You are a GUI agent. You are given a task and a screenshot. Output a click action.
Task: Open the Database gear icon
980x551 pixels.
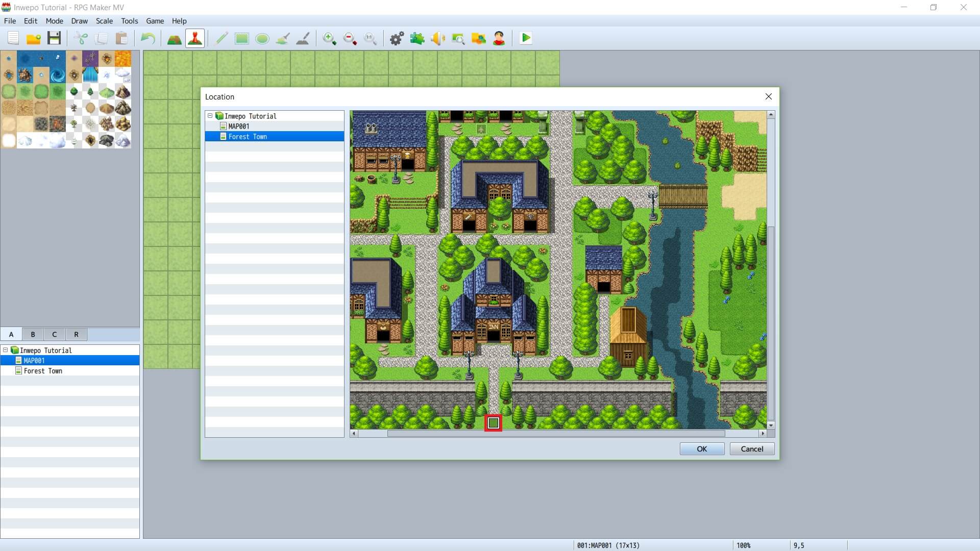397,38
